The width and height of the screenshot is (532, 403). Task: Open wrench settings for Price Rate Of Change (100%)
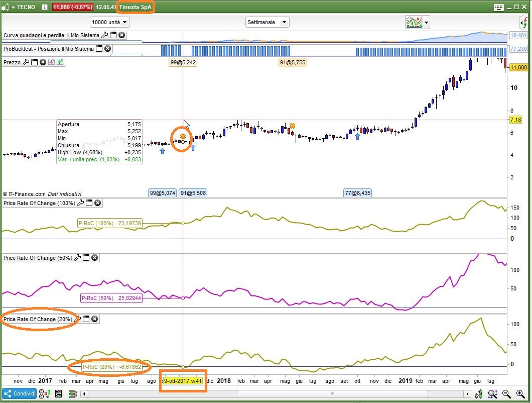[x=80, y=203]
